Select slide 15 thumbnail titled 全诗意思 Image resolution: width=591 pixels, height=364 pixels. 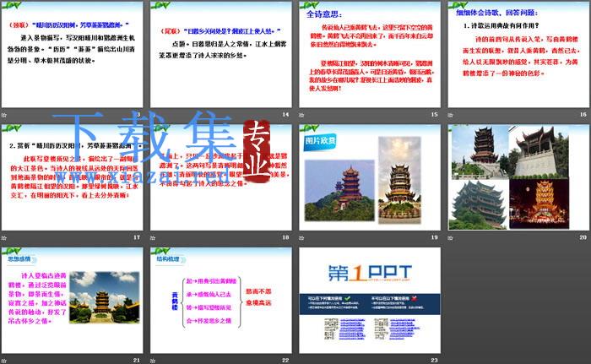(370, 54)
